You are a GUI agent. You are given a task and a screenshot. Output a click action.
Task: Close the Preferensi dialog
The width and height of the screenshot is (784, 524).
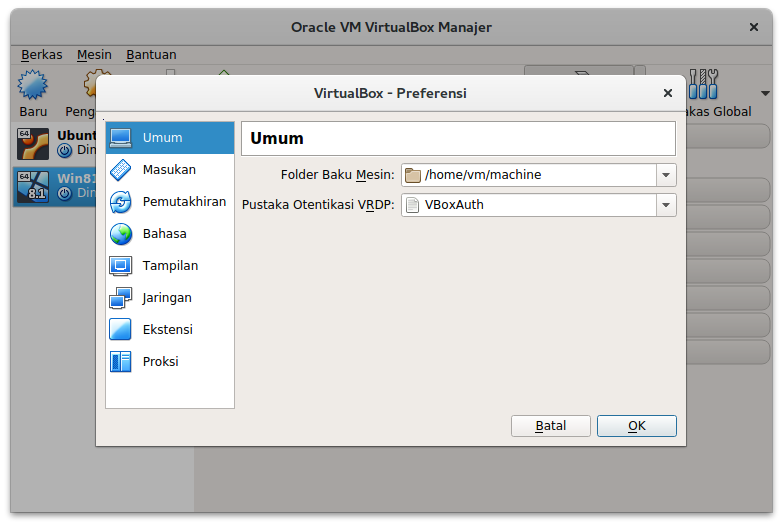668,93
